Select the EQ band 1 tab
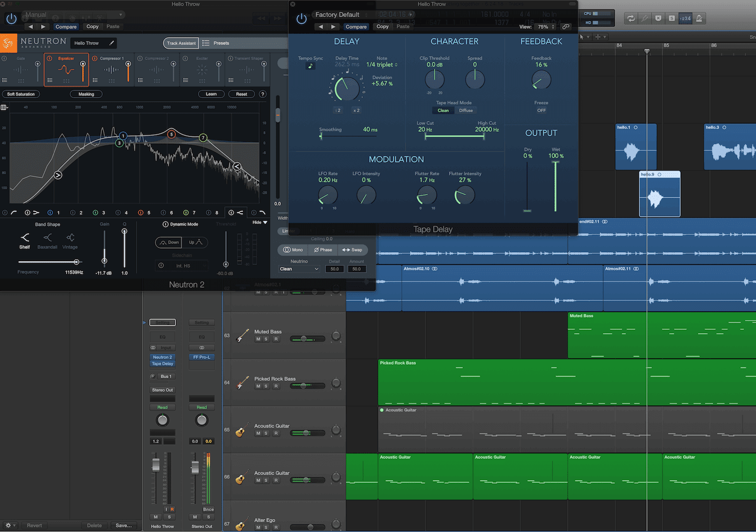The image size is (756, 532). pos(58,212)
